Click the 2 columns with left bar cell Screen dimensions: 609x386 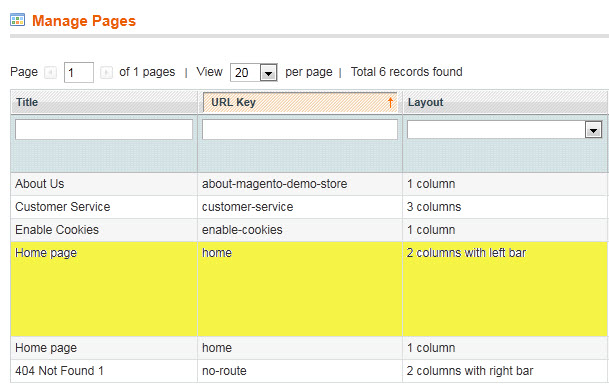(x=506, y=289)
